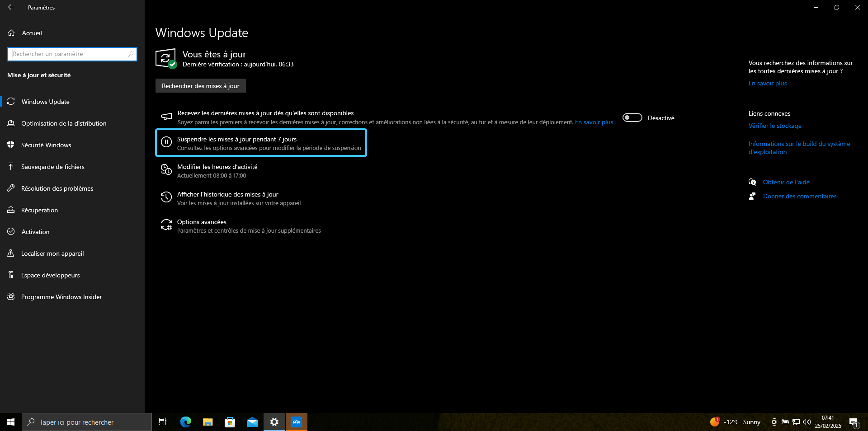The height and width of the screenshot is (431, 868).
Task: Open Sauvegarde de fichiers arrow icon
Action: point(11,167)
